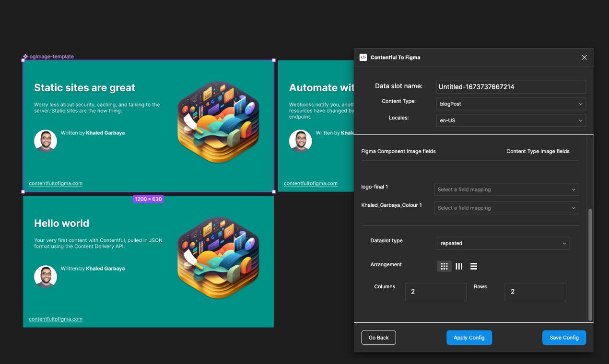Click the "Static sites are great" heading

[84, 88]
